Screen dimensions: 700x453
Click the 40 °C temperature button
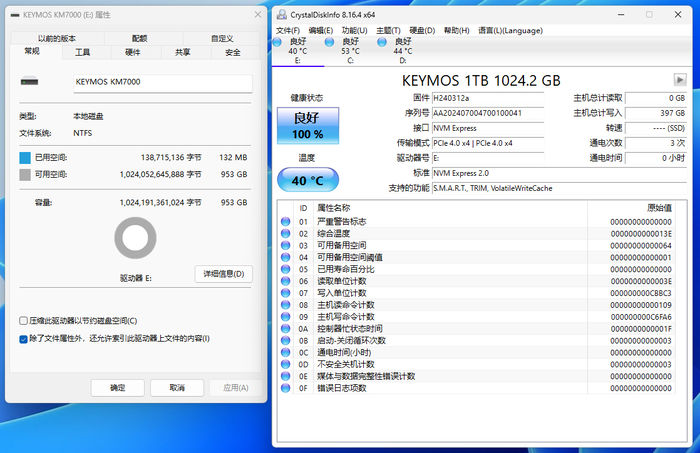308,180
